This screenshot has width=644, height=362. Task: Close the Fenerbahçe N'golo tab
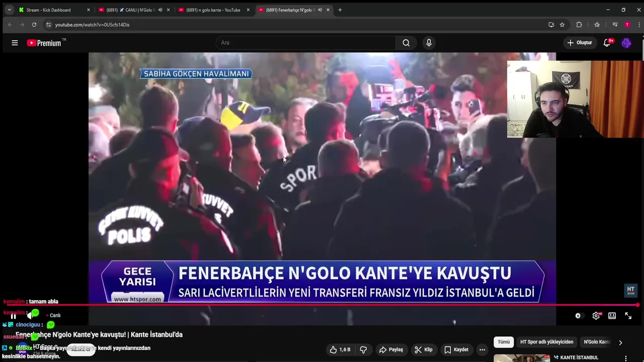point(328,10)
